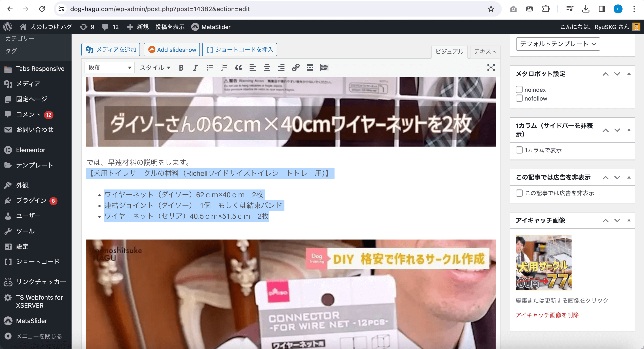
Task: Enable the noindex checkbox
Action: click(x=519, y=89)
